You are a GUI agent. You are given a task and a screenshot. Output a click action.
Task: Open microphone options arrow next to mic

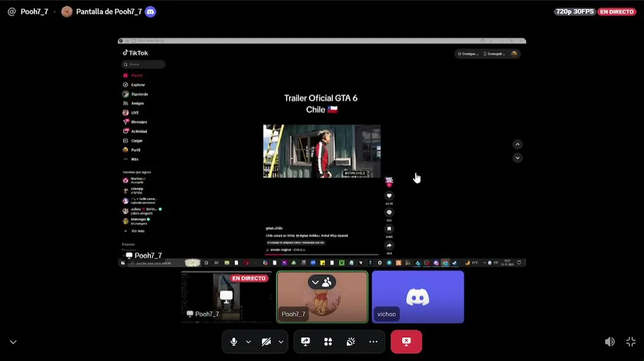click(x=248, y=342)
